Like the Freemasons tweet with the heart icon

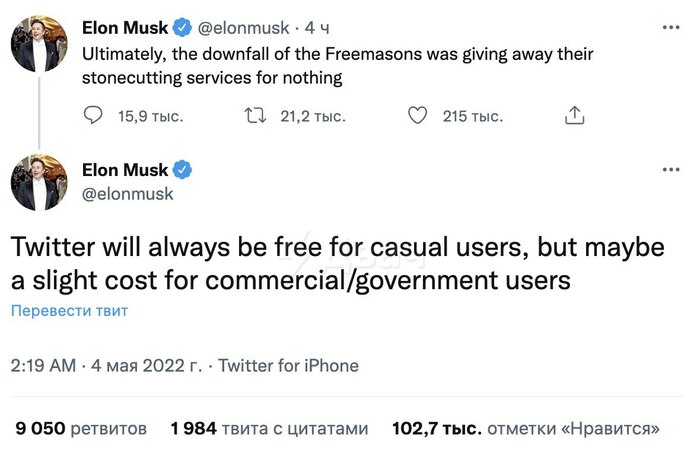tap(418, 117)
